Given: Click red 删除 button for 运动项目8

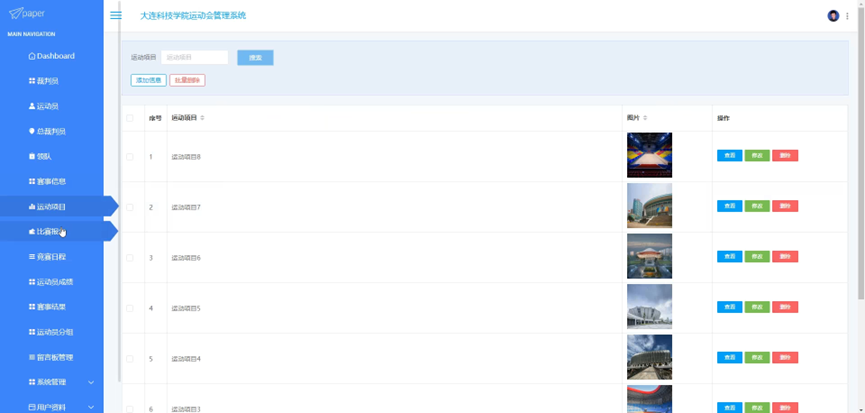Looking at the screenshot, I should [785, 155].
